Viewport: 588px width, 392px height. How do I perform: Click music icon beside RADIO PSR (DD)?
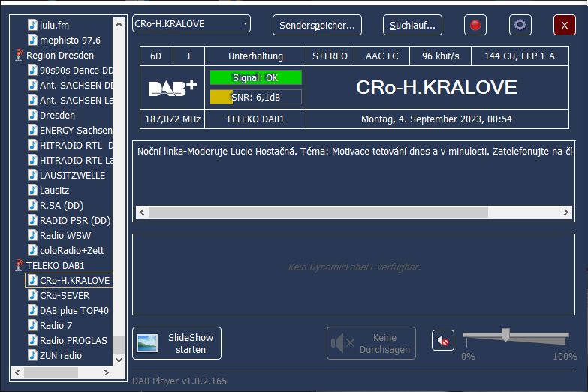click(x=32, y=220)
